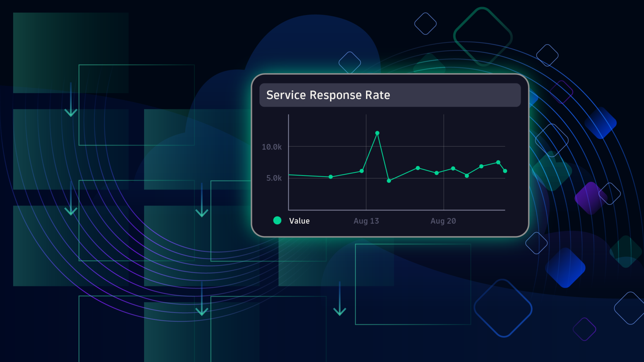Open the 10.0k axis label options
The height and width of the screenshot is (362, 644).
coord(272,147)
